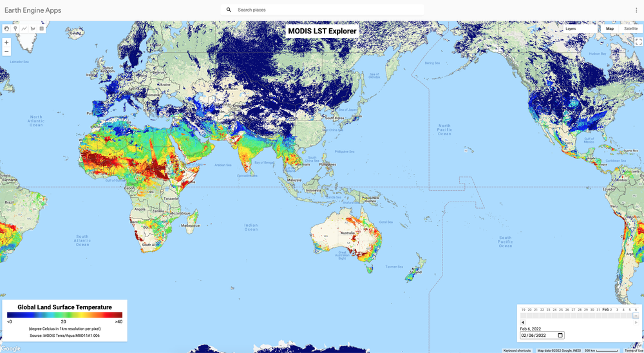Step the date slider forward one day
This screenshot has width=644, height=353.
637,323
